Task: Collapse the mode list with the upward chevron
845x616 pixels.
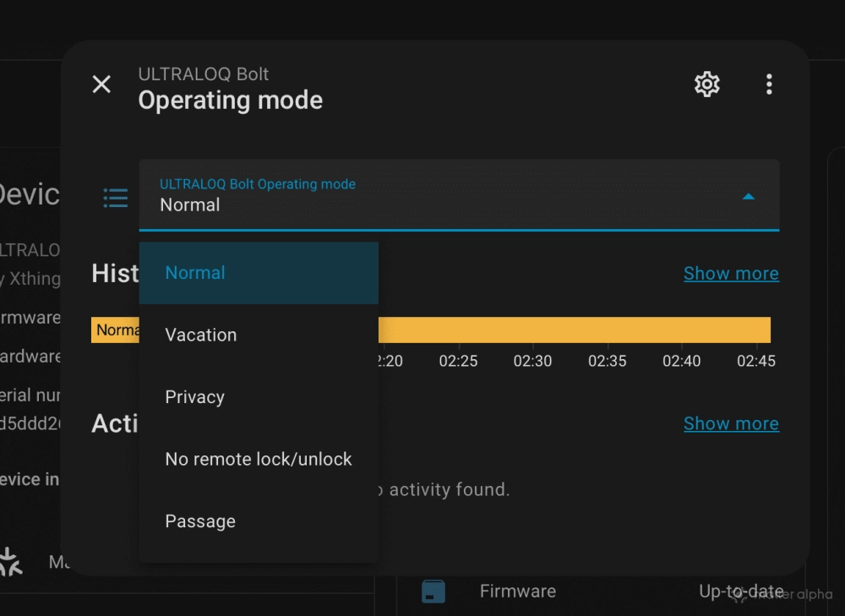Action: pos(749,195)
